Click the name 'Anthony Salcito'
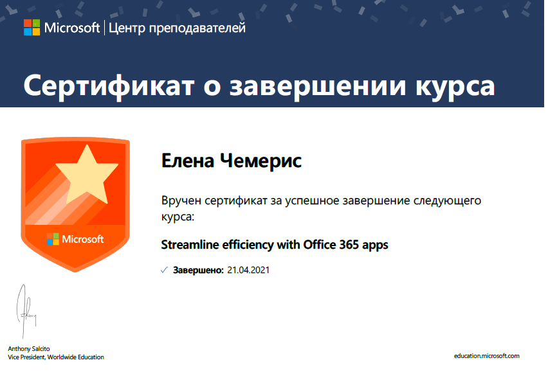Viewport: 548px width, 392px height. [x=29, y=349]
